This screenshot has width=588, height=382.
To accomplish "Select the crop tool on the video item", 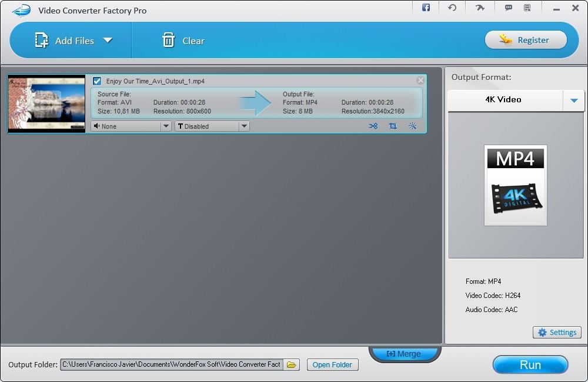I will pyautogui.click(x=393, y=126).
